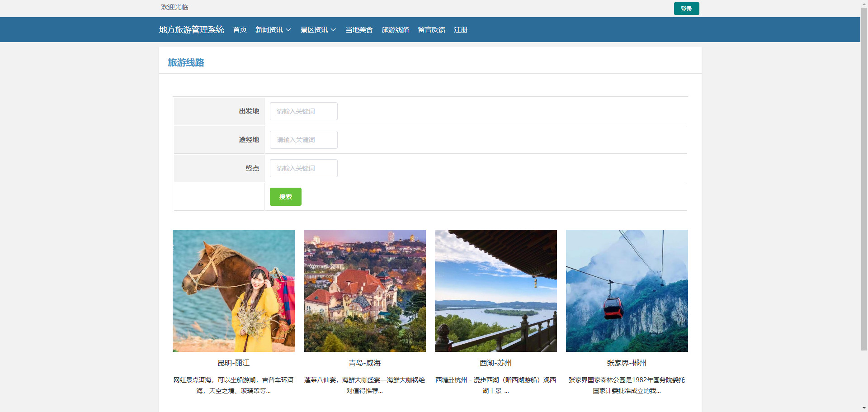Click the 旅游线路 page heading

coord(186,62)
